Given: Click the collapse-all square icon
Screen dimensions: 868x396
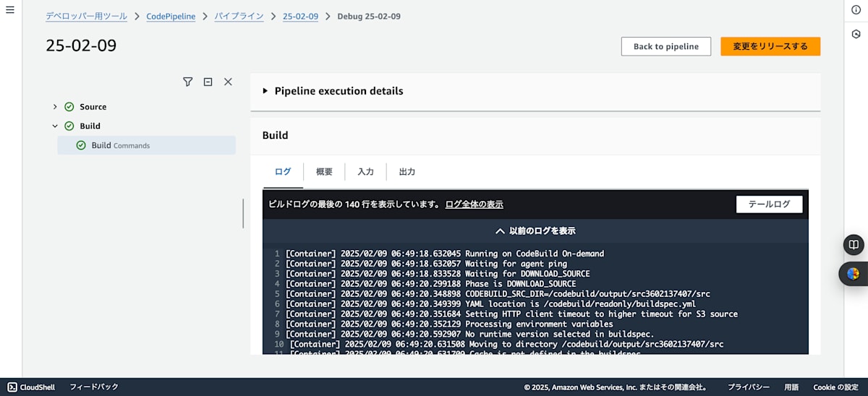Looking at the screenshot, I should [208, 82].
